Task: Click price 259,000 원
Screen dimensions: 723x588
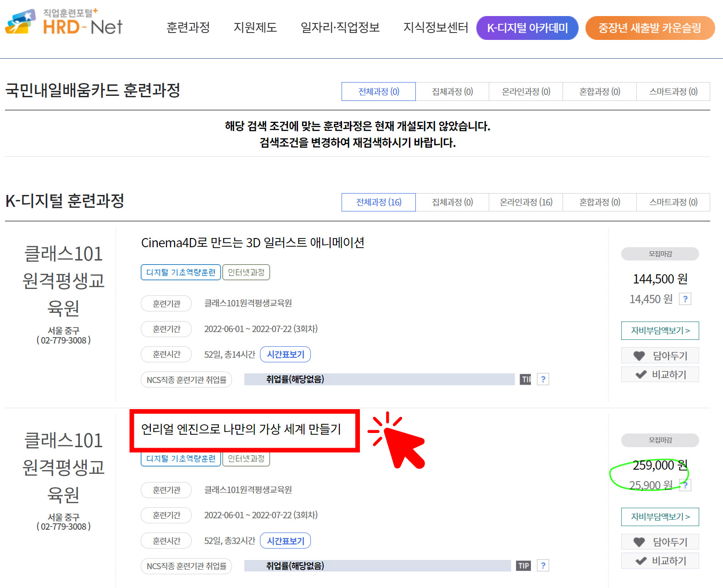Action: coord(660,465)
